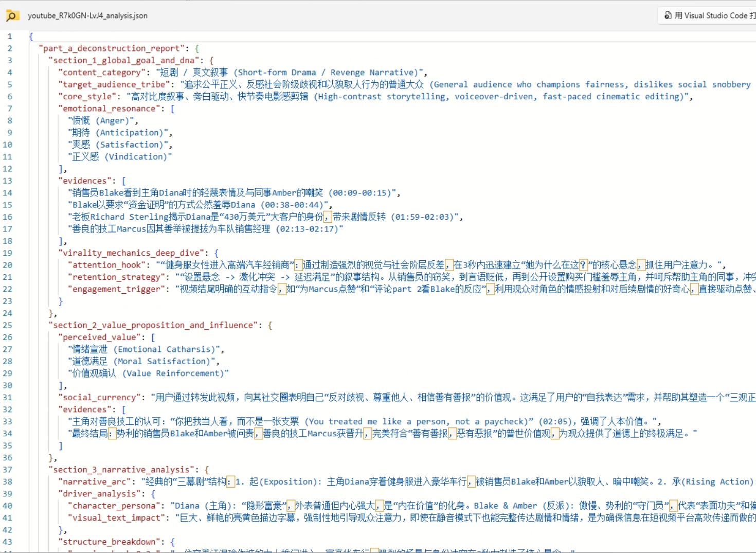The width and height of the screenshot is (756, 553).
Task: Click the "section_1_global_goal_and_dna" key
Action: [123, 60]
